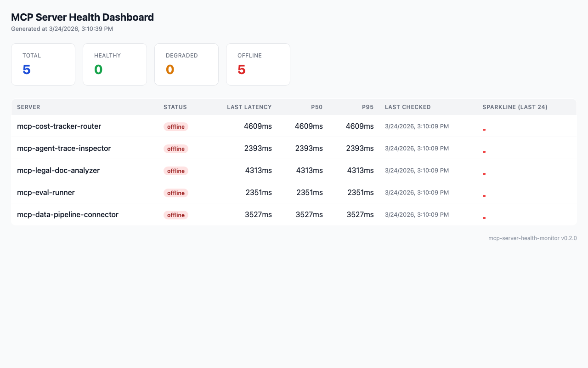Click the sparkline for mcp-data-pipeline-connector

[484, 218]
